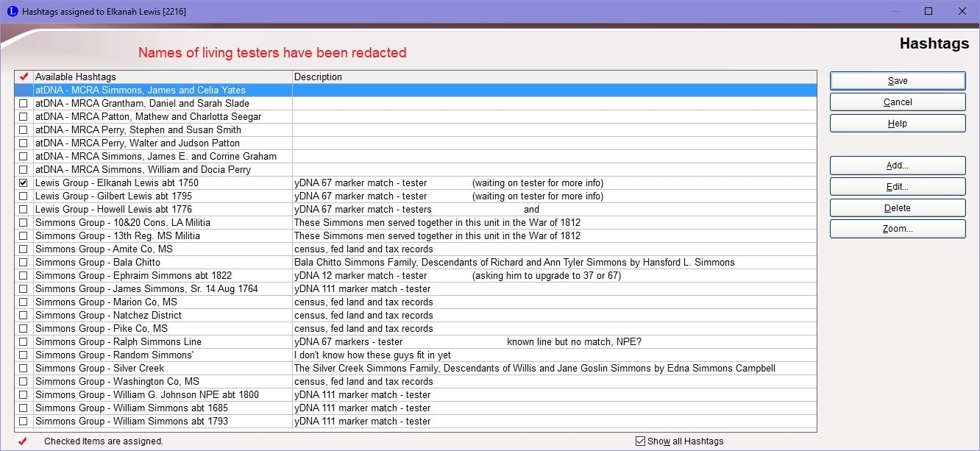Click description 'known line but no match, NPE?'
980x451 pixels.
pos(575,342)
